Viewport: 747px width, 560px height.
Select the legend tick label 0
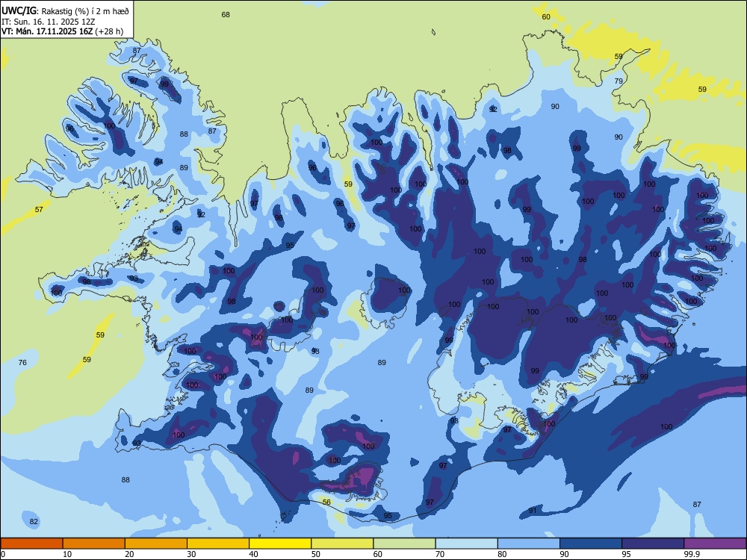point(3,554)
